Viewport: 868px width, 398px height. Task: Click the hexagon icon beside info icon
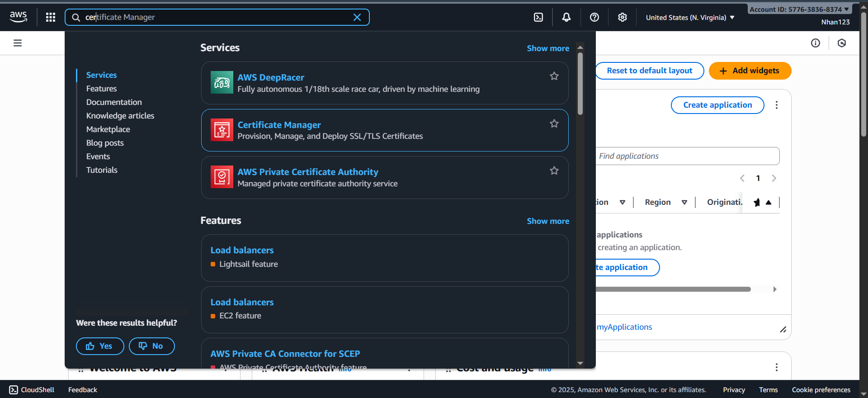click(842, 43)
